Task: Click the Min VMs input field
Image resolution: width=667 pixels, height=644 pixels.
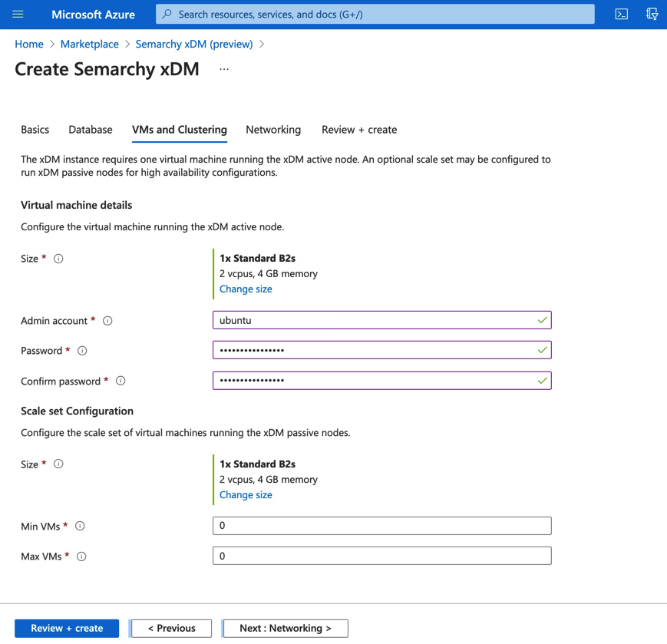Action: pyautogui.click(x=381, y=525)
